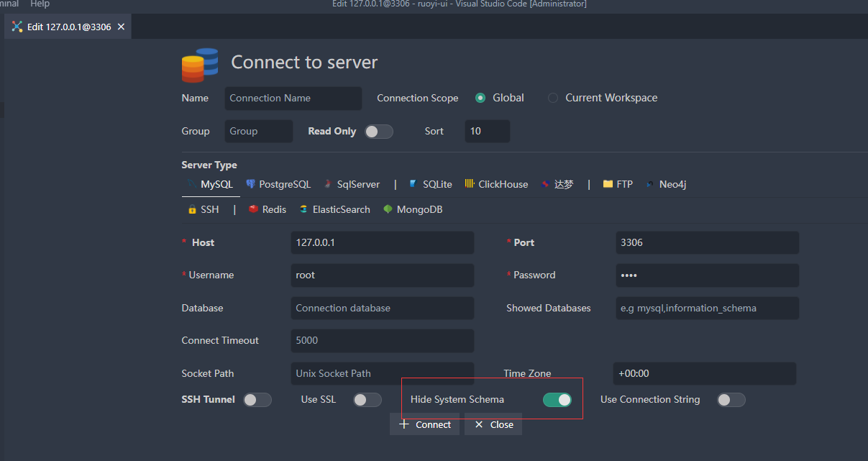Enable the Read Only toggle
The image size is (868, 461).
(x=379, y=132)
